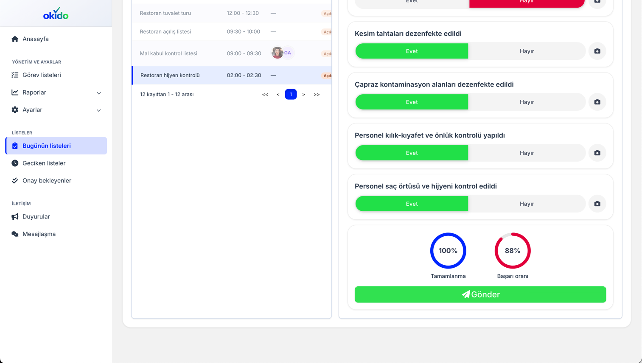Go to last page of list pagination

coord(317,95)
